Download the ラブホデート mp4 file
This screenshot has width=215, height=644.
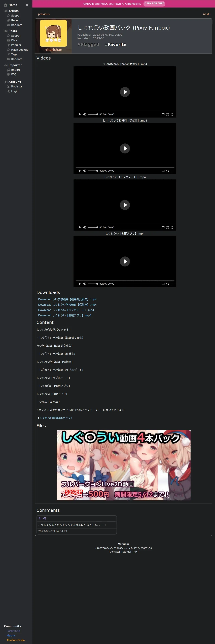click(66, 310)
